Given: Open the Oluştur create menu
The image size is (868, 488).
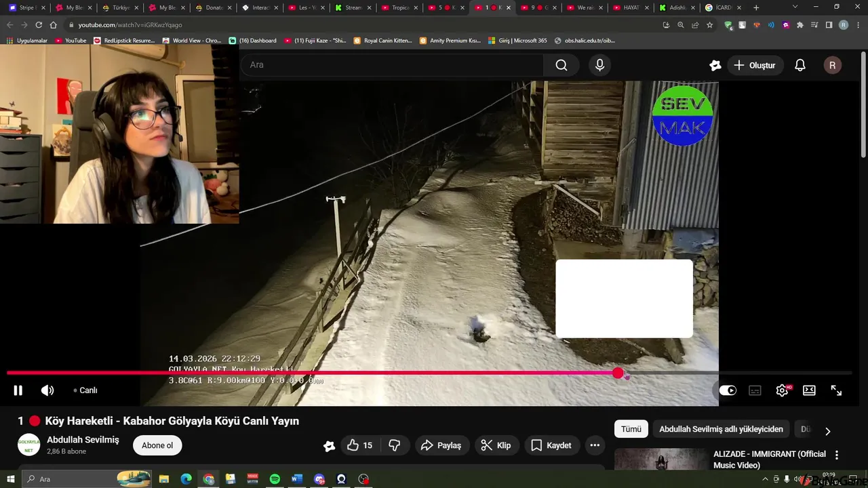Looking at the screenshot, I should 754,65.
